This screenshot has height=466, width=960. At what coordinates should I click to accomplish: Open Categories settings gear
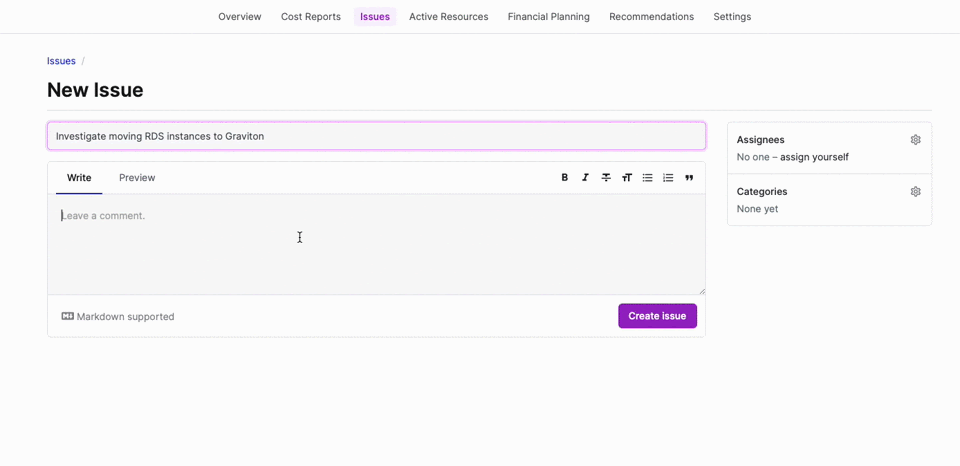[915, 191]
